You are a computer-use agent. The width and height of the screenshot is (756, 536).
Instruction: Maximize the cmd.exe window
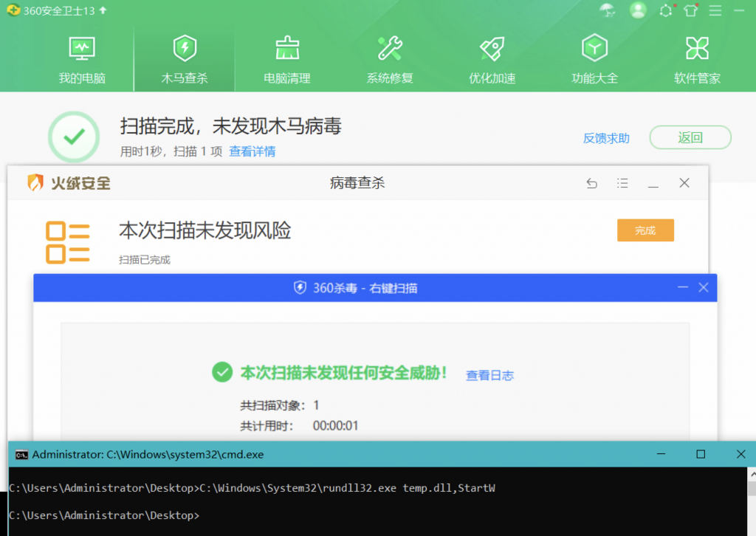point(701,454)
